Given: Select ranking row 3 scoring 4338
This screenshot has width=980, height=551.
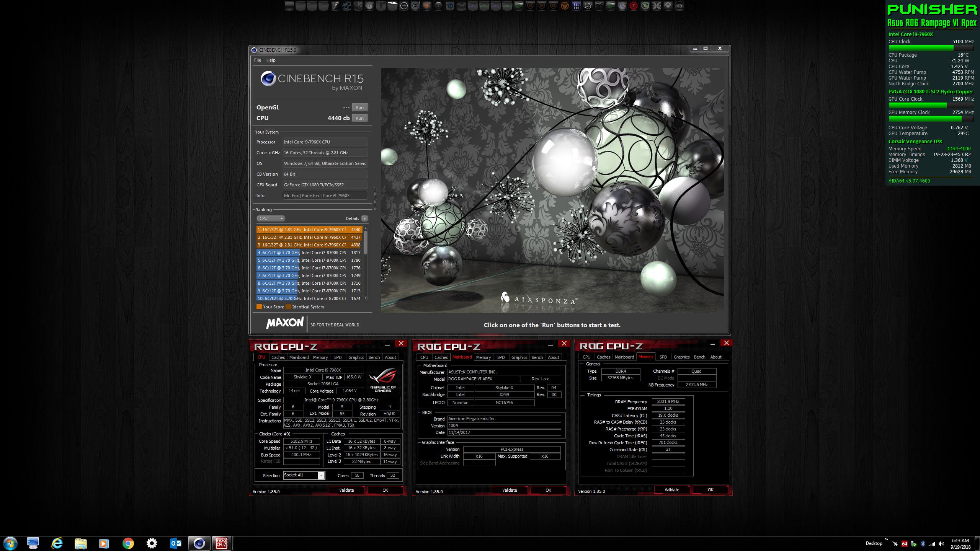Looking at the screenshot, I should 309,245.
